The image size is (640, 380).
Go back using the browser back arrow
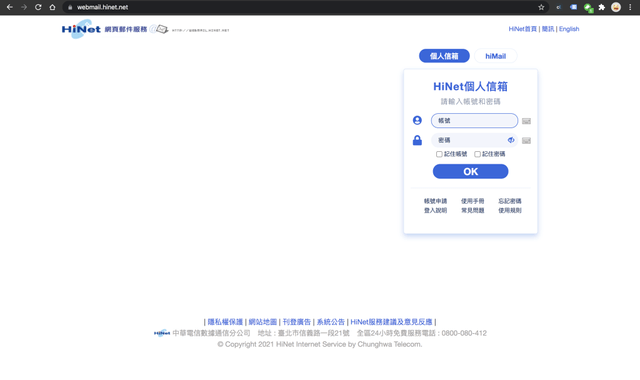(10, 7)
